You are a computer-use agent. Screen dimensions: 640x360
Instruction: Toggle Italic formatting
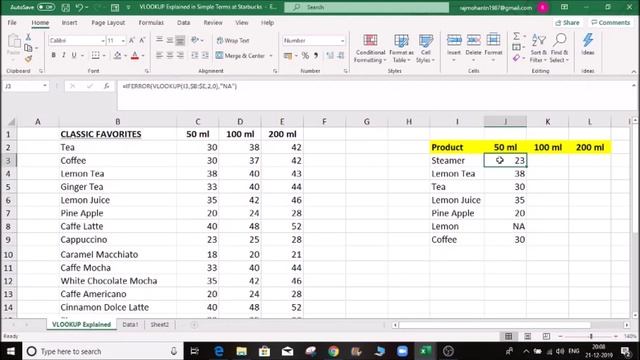click(x=64, y=55)
